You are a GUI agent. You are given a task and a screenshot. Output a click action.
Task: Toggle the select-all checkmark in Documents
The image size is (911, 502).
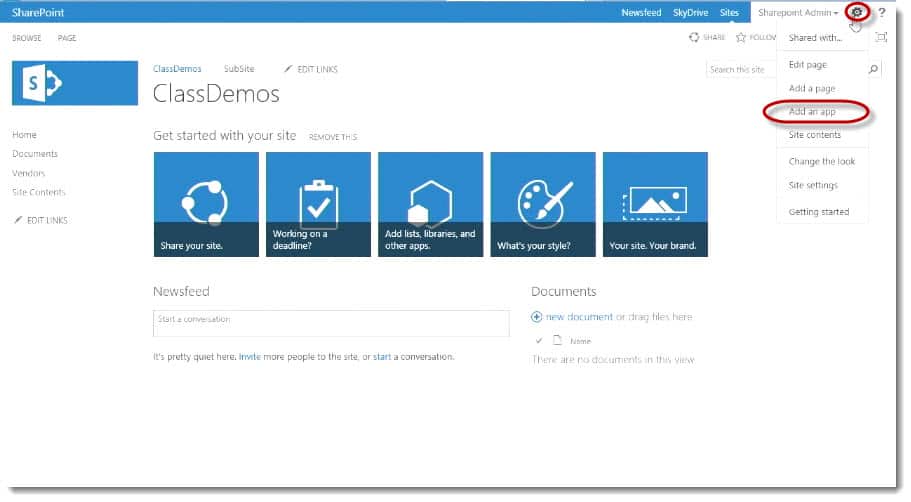point(539,340)
